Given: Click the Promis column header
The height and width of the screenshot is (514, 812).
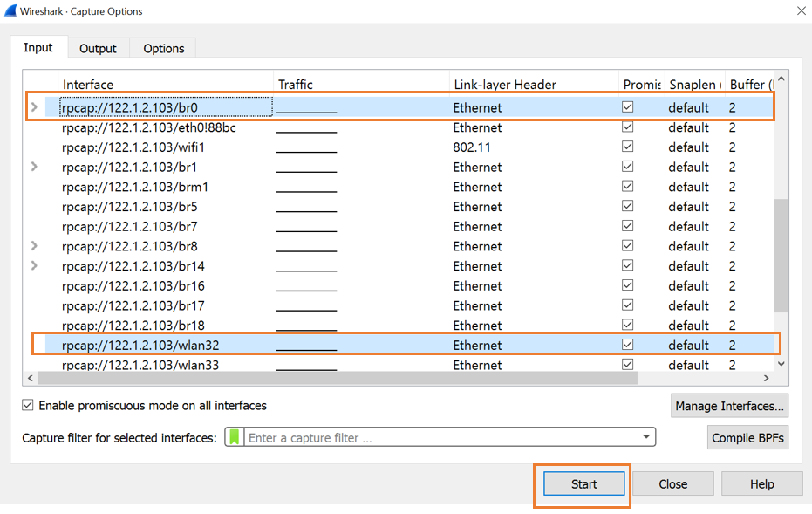Looking at the screenshot, I should coord(642,84).
